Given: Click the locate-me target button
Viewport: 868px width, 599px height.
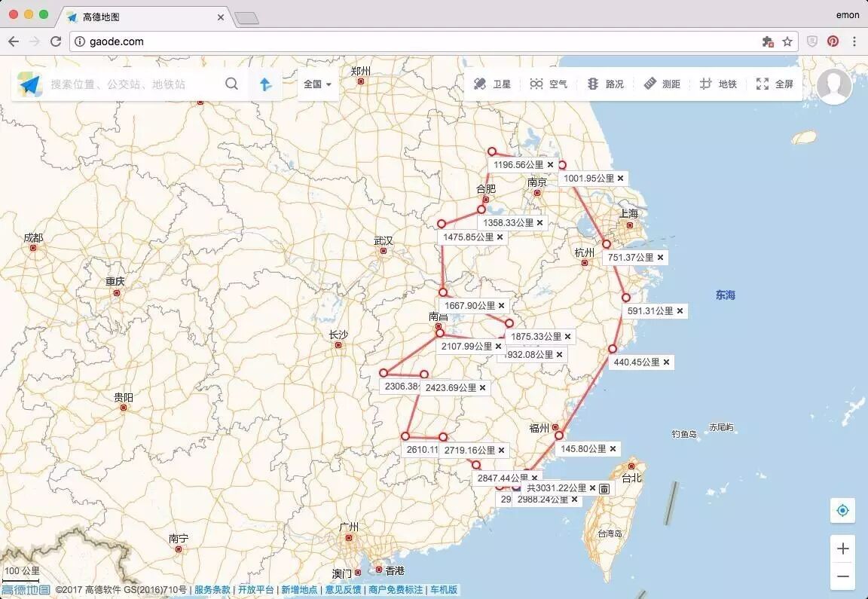Looking at the screenshot, I should [842, 510].
